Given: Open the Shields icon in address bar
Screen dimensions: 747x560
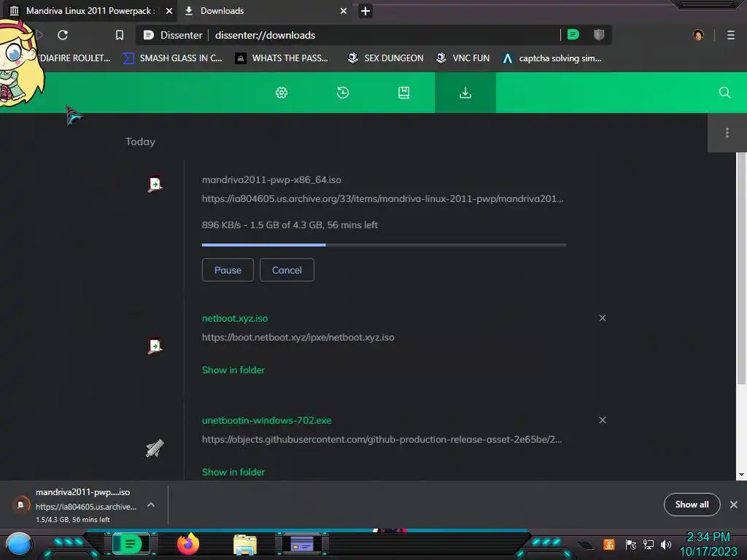Looking at the screenshot, I should 599,35.
